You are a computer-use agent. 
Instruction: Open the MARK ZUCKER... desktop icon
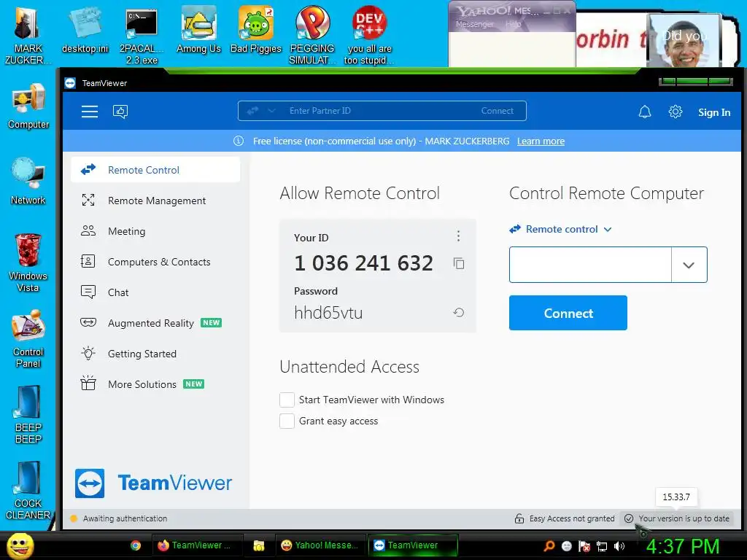(x=28, y=36)
